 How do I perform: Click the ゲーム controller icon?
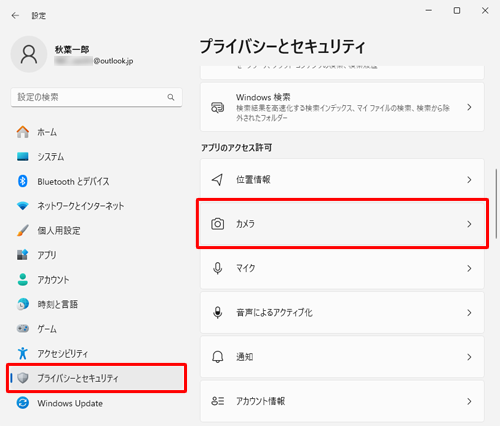23,329
